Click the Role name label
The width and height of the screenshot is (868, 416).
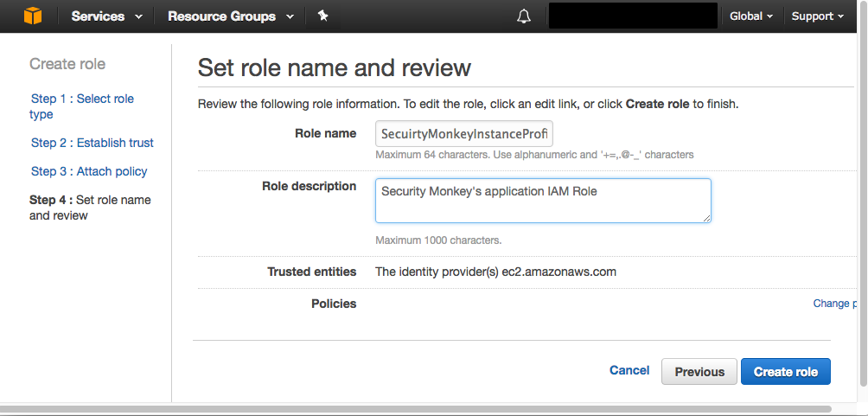(325, 133)
